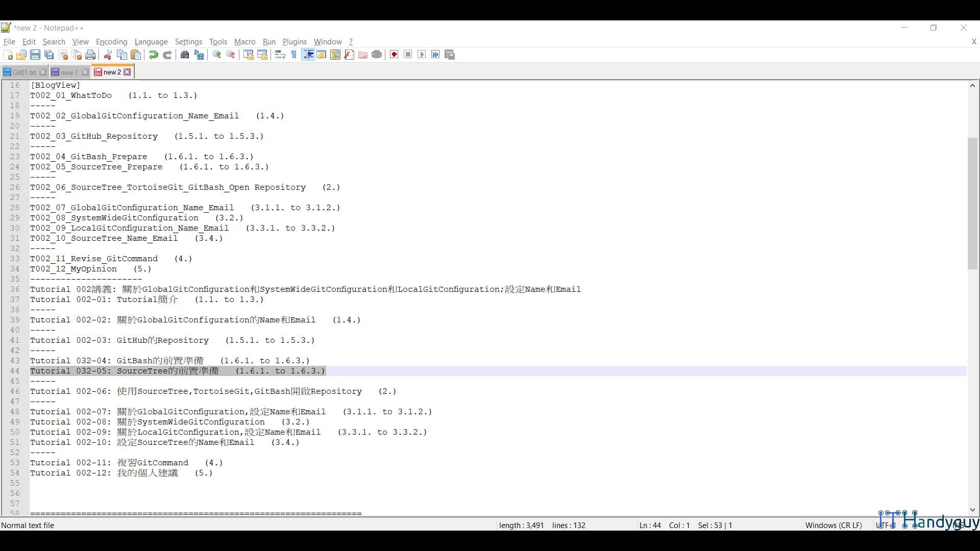Click the scroll-up arrow on the vertical scrollbar
980x551 pixels.
(972, 85)
